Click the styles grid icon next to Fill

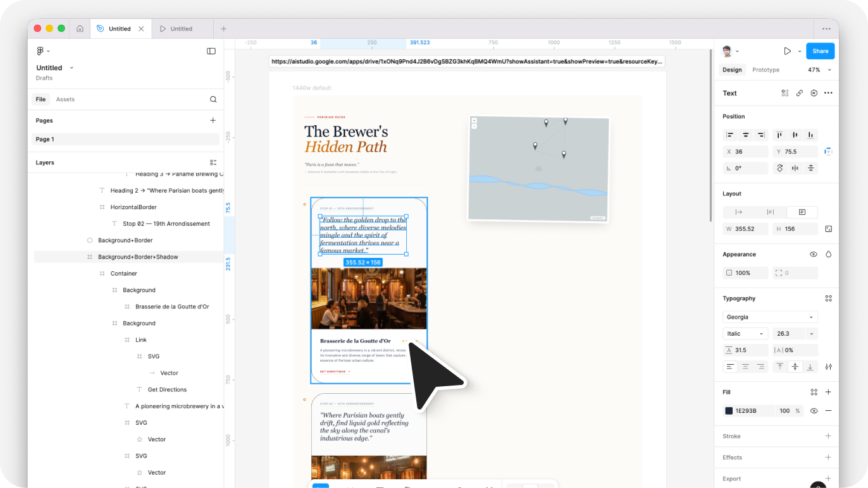click(814, 392)
